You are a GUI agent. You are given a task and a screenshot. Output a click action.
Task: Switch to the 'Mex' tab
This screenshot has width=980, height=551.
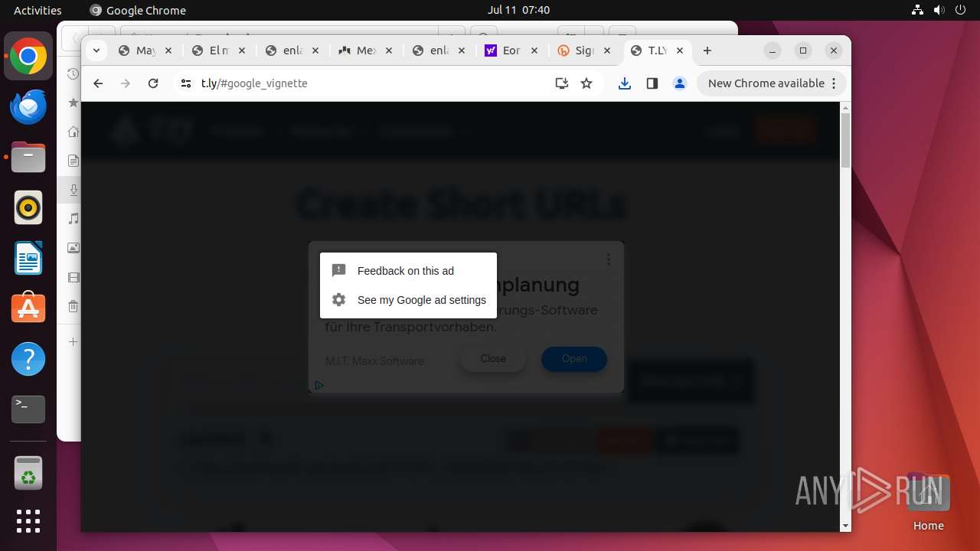click(366, 51)
